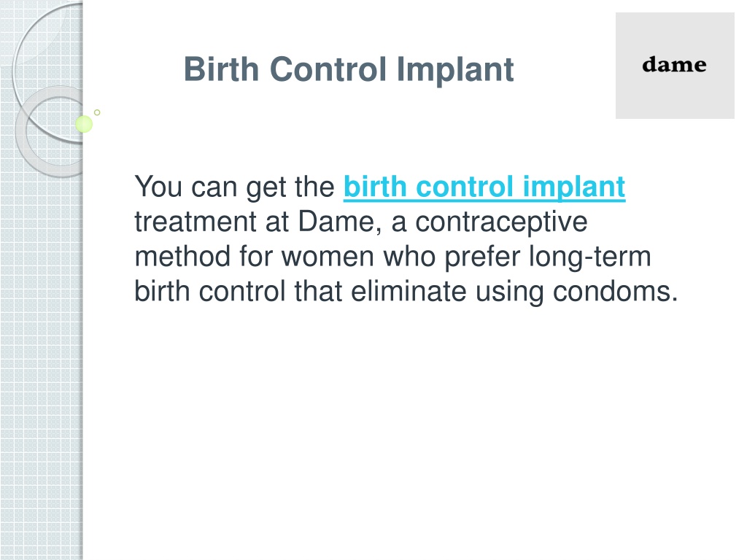The image size is (747, 560).
Task: Click the word "condoms." ending the paragraph
Action: point(615,292)
